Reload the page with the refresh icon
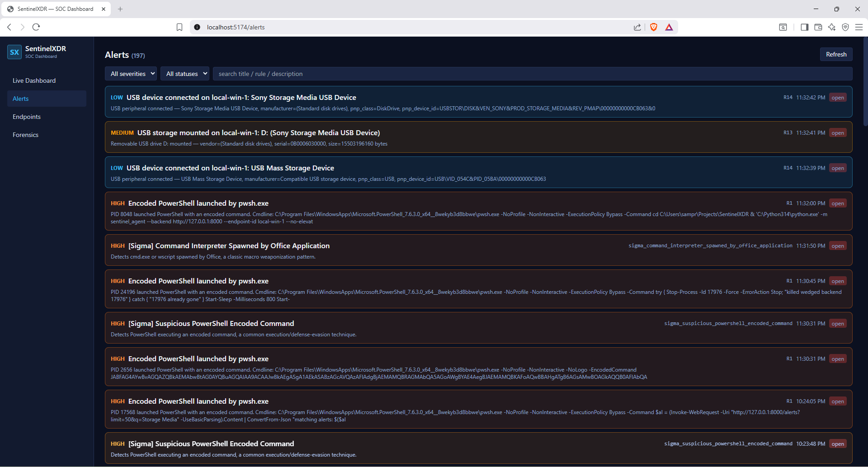Image resolution: width=868 pixels, height=467 pixels. click(x=36, y=27)
